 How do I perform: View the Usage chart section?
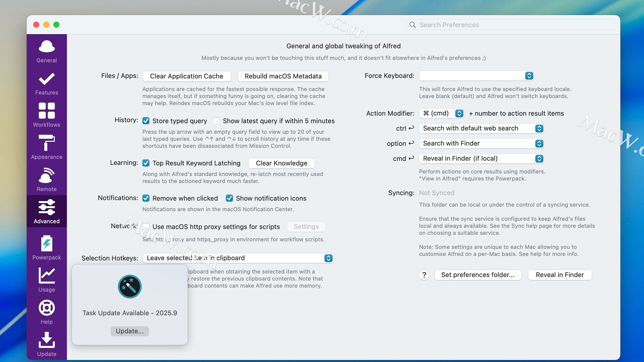tap(47, 280)
